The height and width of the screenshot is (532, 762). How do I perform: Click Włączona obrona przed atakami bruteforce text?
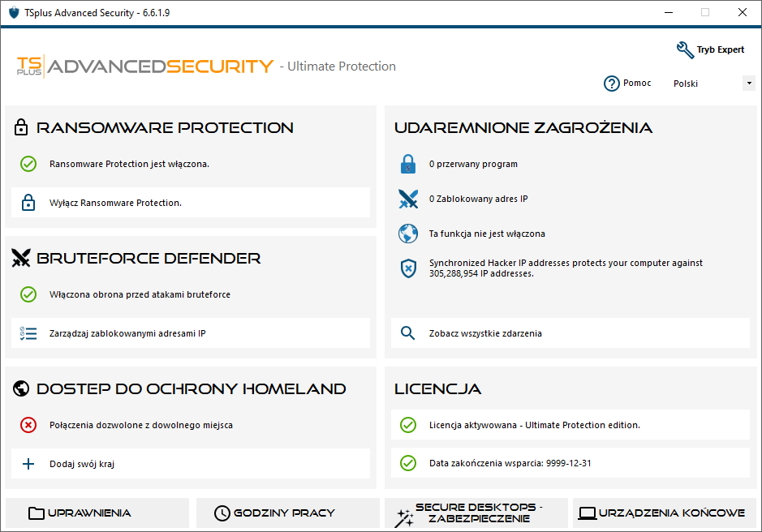tap(140, 294)
